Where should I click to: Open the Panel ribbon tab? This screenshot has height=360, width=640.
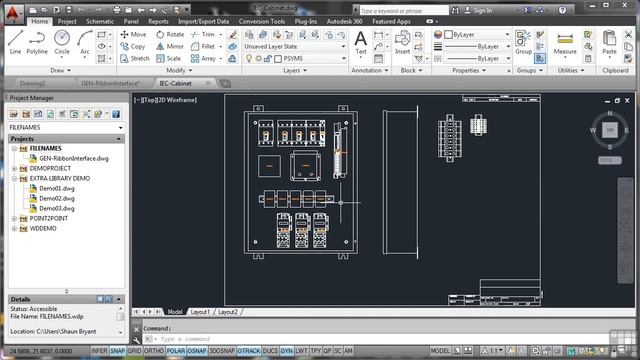click(x=131, y=21)
